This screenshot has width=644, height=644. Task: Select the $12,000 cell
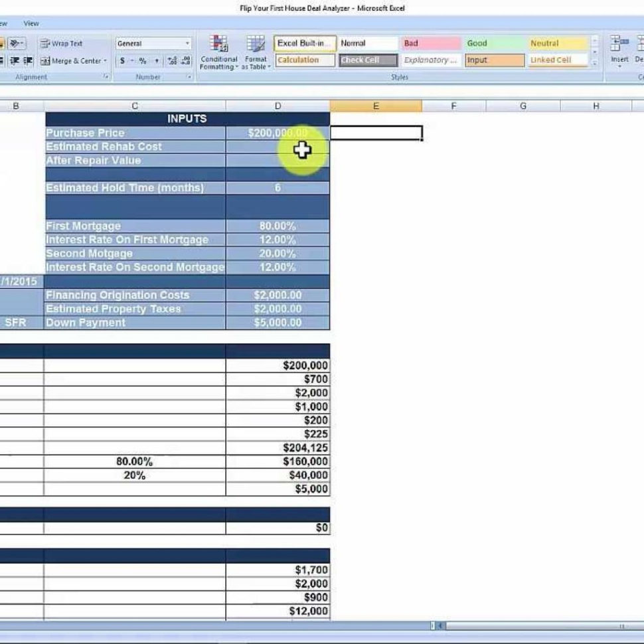(278, 611)
